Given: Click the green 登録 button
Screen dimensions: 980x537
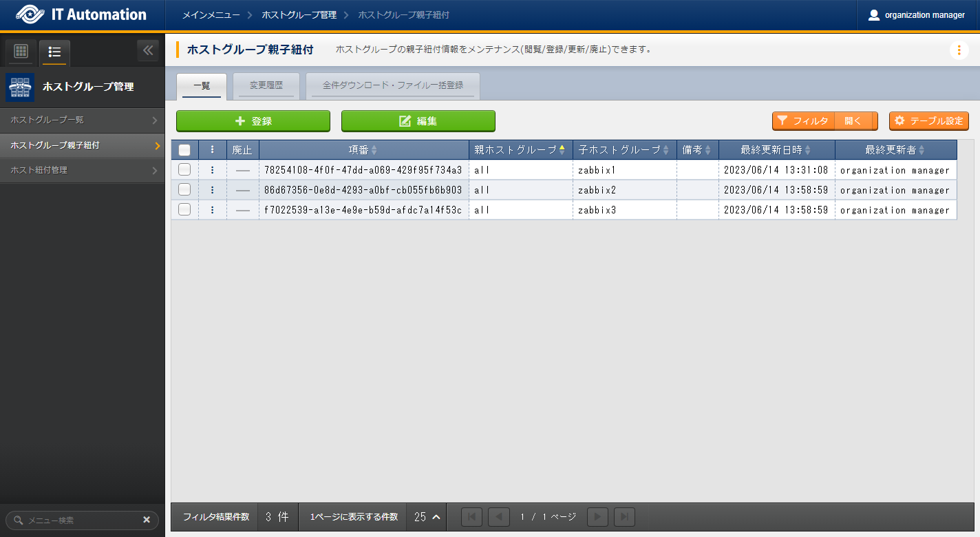Looking at the screenshot, I should pos(253,121).
